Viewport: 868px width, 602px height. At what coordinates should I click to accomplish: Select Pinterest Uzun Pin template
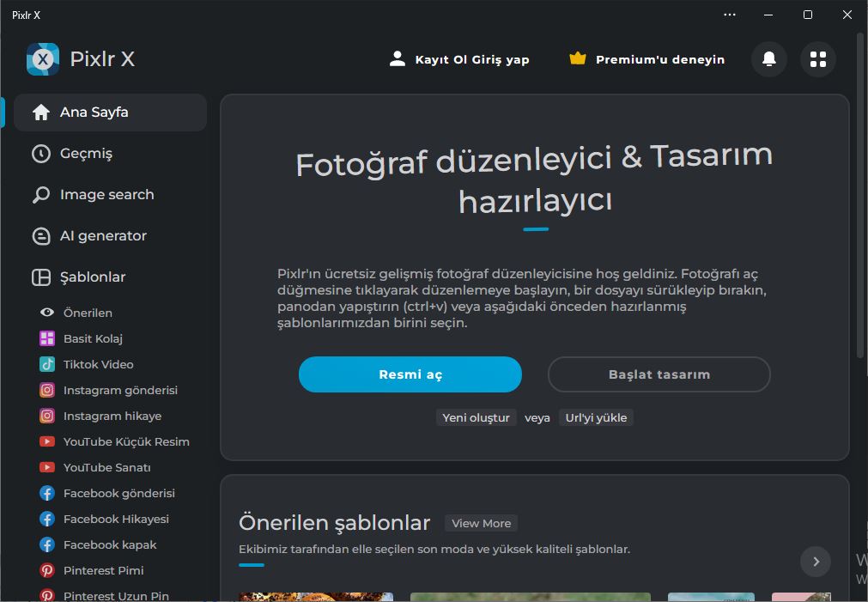[x=116, y=596]
